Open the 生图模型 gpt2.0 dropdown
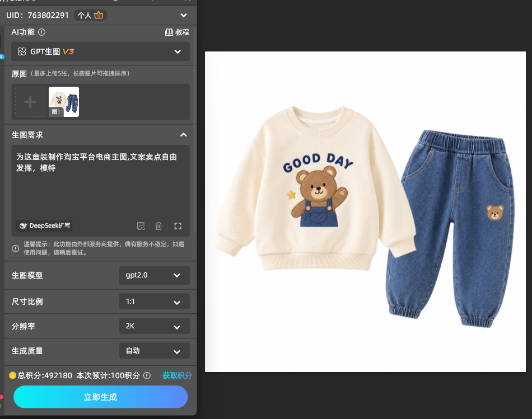 155,275
